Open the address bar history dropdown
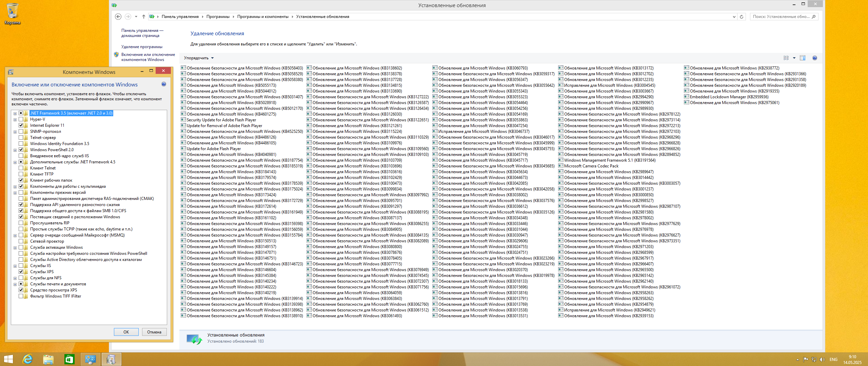The height and width of the screenshot is (366, 868). coord(734,17)
